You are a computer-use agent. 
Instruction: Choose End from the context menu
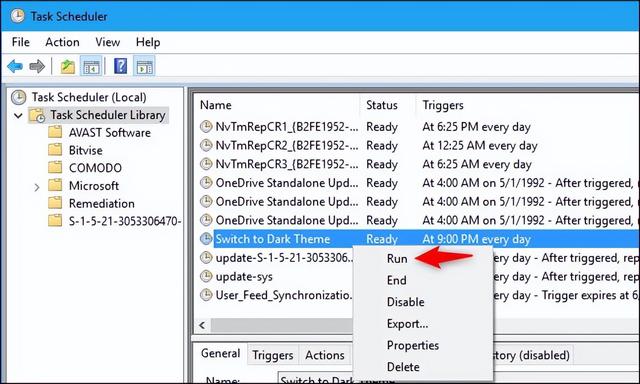397,280
